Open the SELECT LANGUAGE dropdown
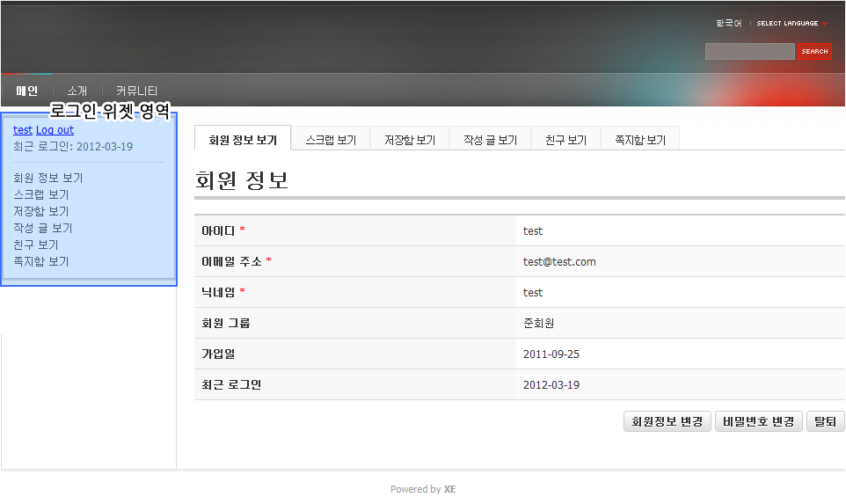 [791, 24]
